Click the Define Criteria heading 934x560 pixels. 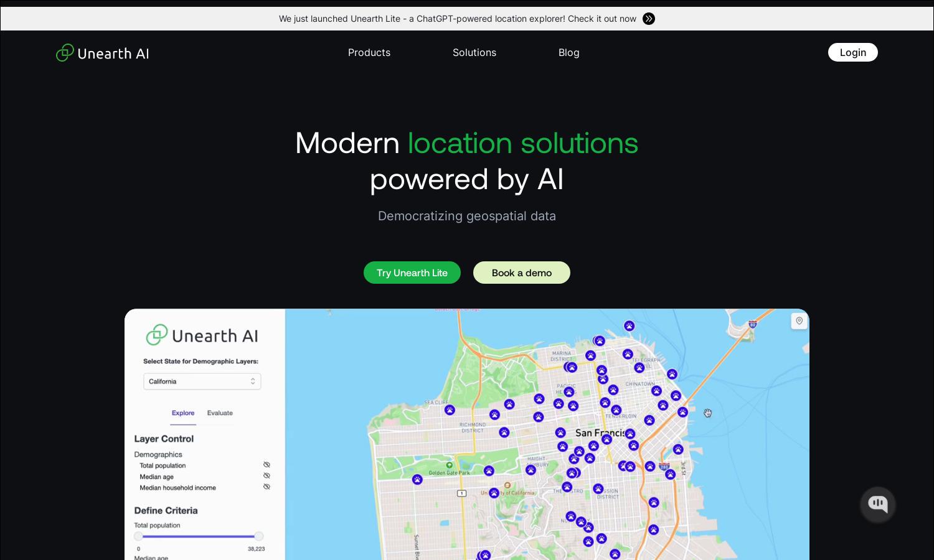tap(166, 510)
